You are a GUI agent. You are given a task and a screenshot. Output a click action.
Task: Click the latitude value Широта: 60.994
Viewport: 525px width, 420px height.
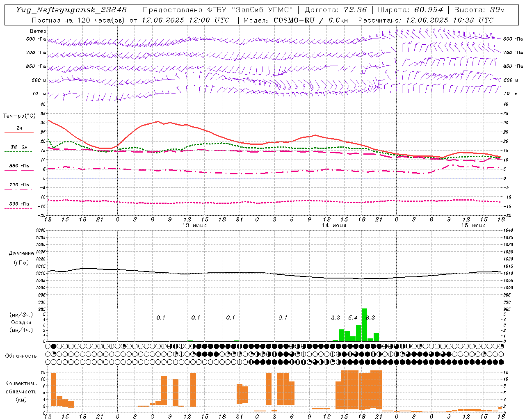pos(410,10)
